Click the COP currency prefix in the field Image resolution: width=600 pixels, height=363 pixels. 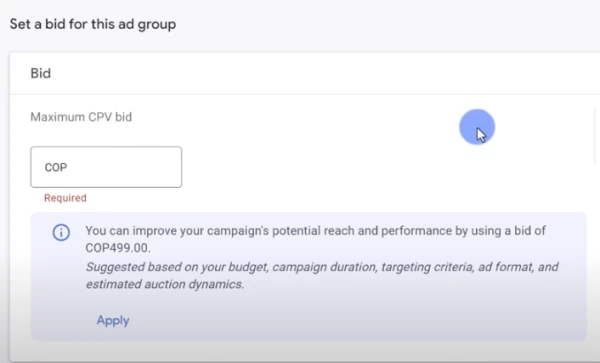[x=56, y=167]
